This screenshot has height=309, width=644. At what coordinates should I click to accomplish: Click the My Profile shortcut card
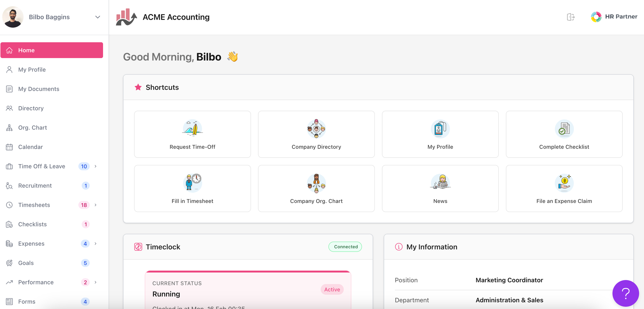click(x=440, y=134)
